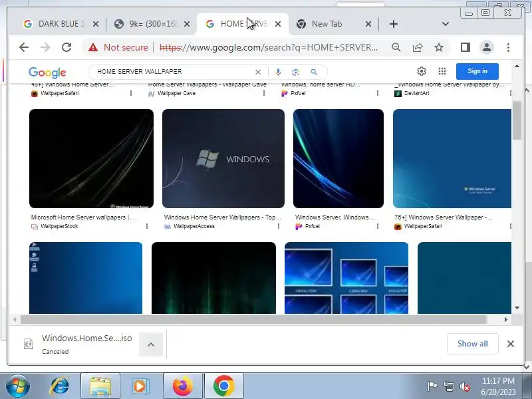The width and height of the screenshot is (532, 399).
Task: Launch Internet Explorer from taskbar
Action: pyautogui.click(x=60, y=386)
